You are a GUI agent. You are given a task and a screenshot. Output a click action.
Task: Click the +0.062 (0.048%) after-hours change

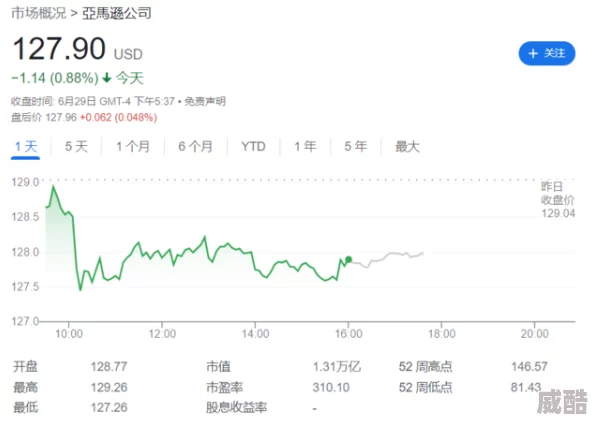pos(118,117)
